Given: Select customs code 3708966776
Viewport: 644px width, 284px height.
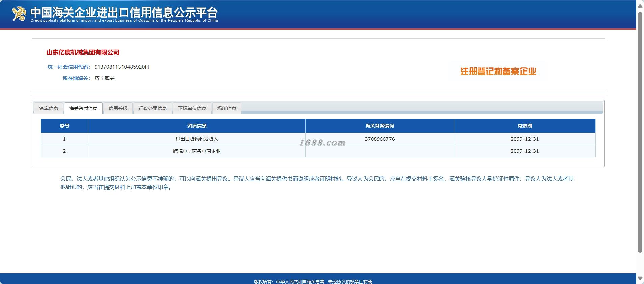Looking at the screenshot, I should (380, 139).
